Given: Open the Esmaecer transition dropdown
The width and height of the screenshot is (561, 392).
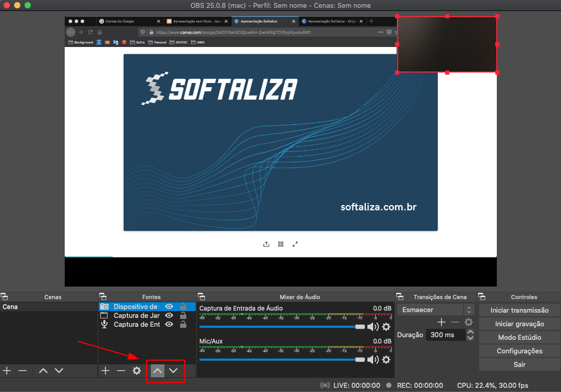Looking at the screenshot, I should pyautogui.click(x=436, y=310).
